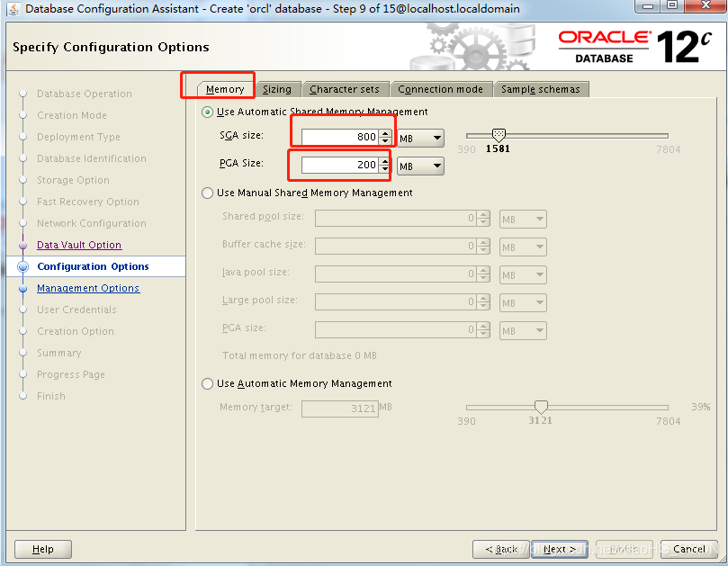Click Database Operation step in sidebar
Viewport: 728px width, 566px height.
[x=84, y=94]
